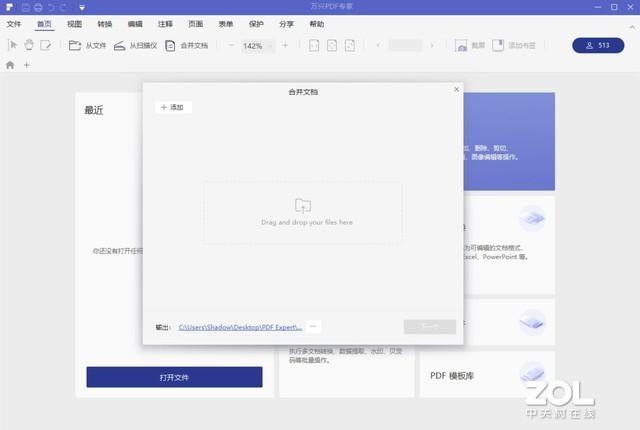
Task: Switch to the 视图 tab
Action: point(74,24)
